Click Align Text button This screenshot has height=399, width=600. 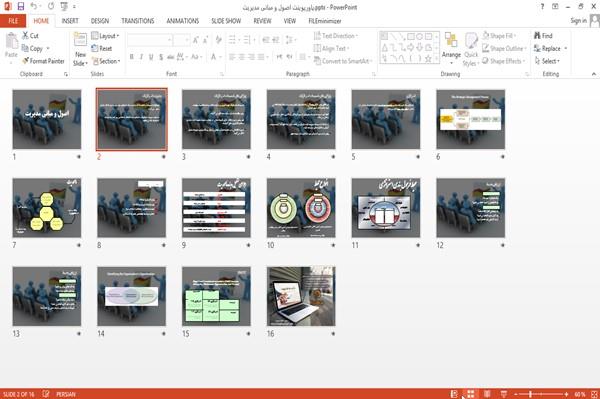click(x=331, y=48)
